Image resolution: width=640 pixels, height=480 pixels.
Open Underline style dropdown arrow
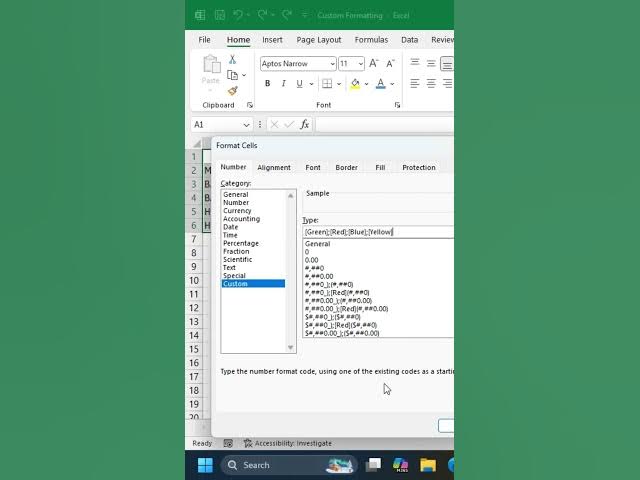coord(311,84)
